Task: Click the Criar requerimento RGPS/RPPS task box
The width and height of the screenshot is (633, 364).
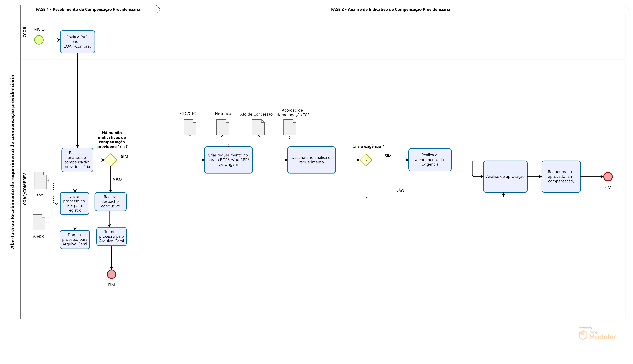Action: [228, 160]
